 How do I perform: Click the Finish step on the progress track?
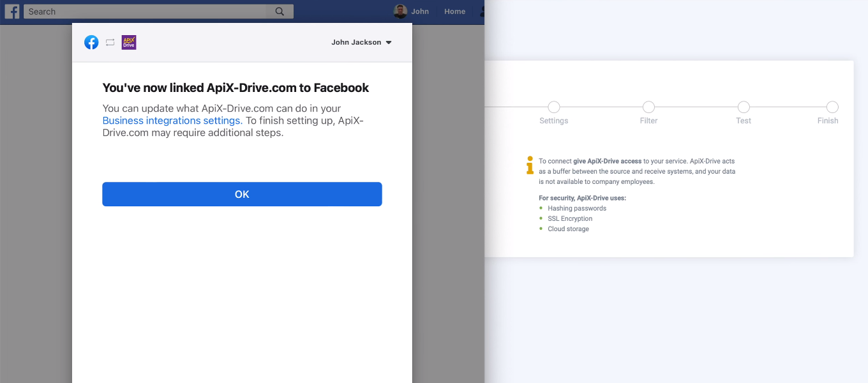pyautogui.click(x=832, y=107)
